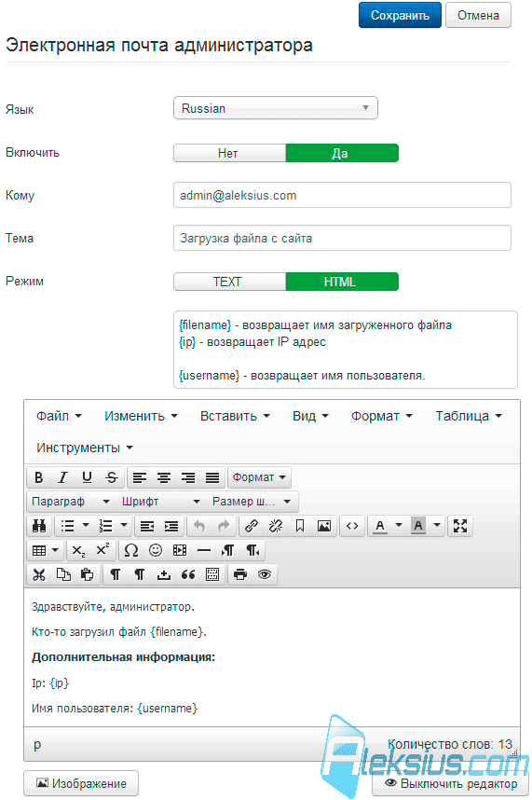Click the Изображение button below the editor

pyautogui.click(x=81, y=783)
